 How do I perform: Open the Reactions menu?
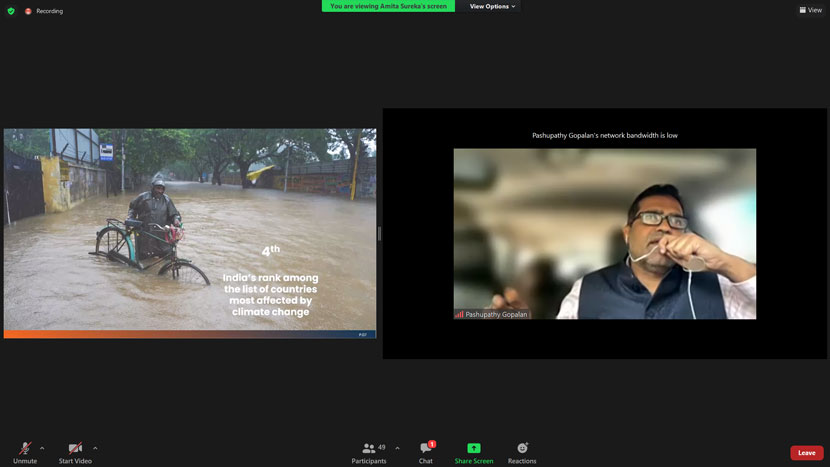(x=522, y=449)
